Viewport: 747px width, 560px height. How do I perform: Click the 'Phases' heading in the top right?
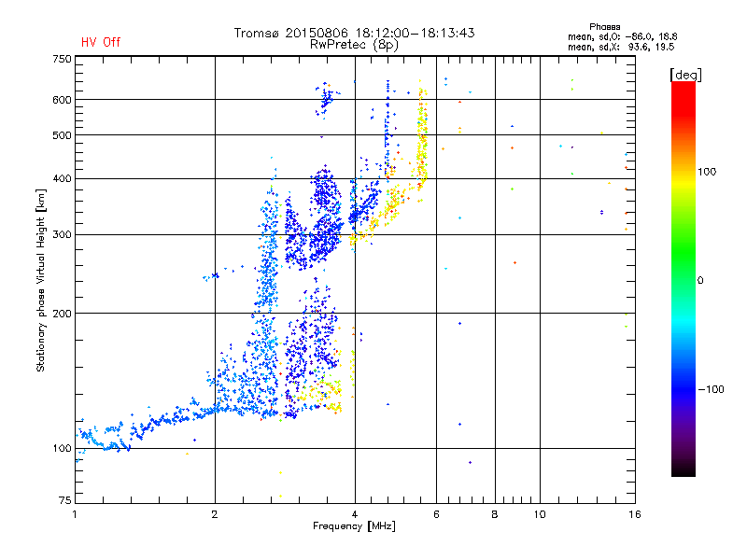pos(604,27)
